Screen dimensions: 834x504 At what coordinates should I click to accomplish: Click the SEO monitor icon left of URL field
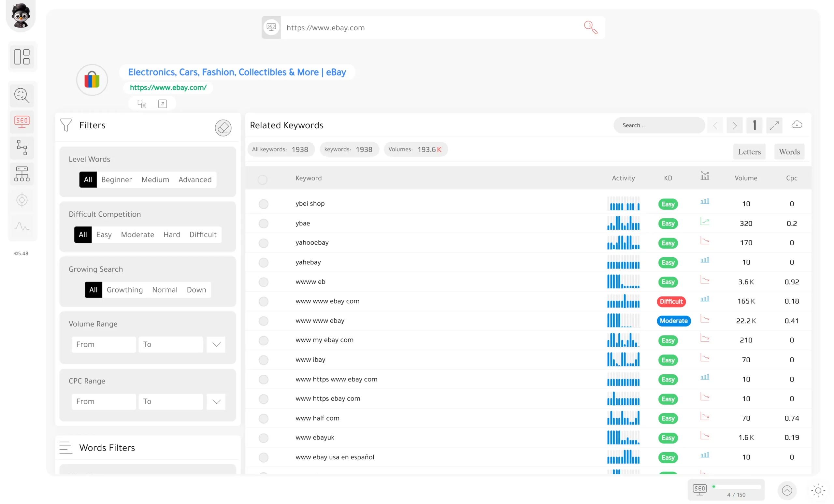[271, 27]
